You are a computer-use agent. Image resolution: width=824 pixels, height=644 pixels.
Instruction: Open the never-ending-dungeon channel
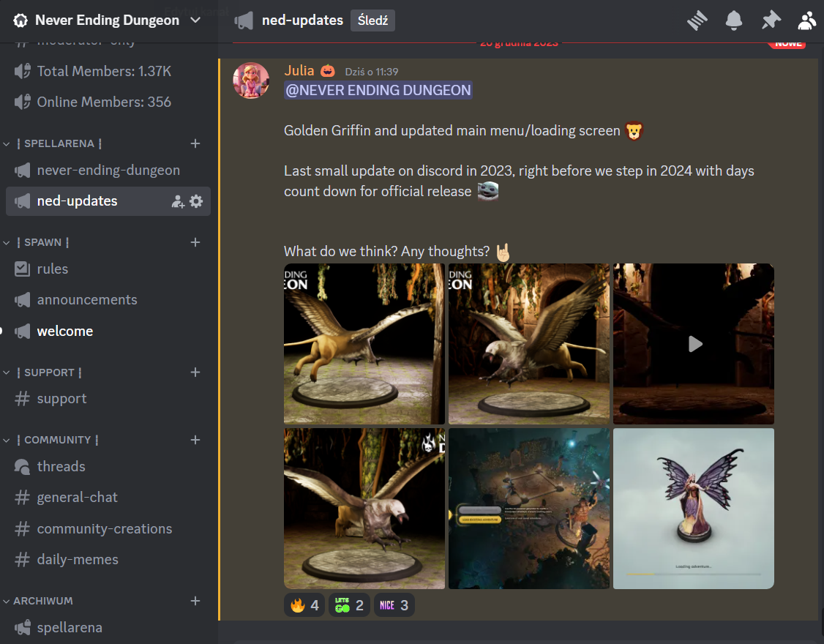pyautogui.click(x=108, y=171)
